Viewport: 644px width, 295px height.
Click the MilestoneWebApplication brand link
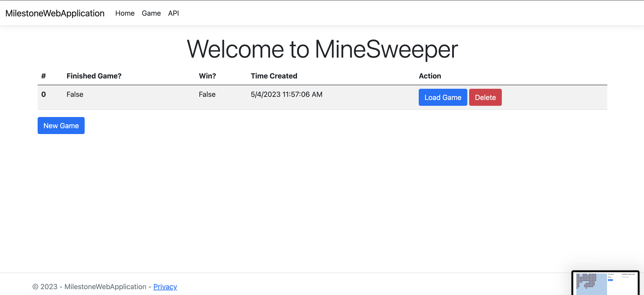(x=55, y=13)
